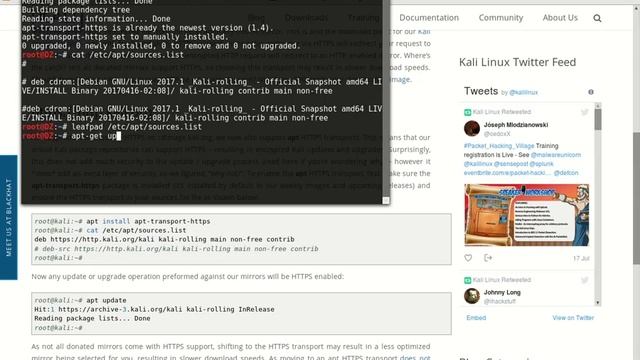This screenshot has height=360, width=640.
Task: Open the @splunk mention link
Action: pos(541,164)
